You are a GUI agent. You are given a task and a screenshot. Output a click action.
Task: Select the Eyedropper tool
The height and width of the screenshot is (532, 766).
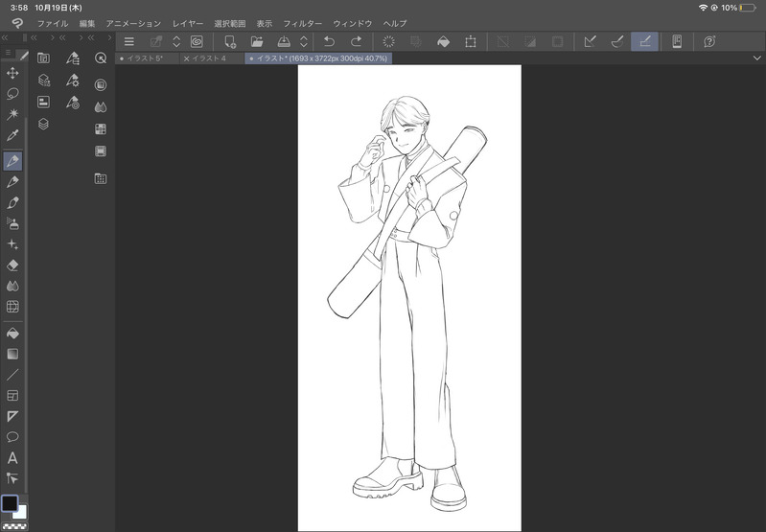pyautogui.click(x=12, y=136)
